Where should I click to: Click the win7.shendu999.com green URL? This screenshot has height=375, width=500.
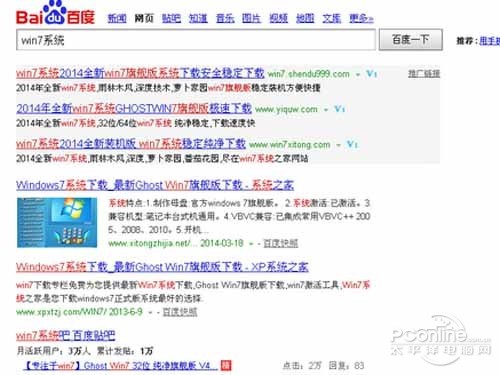(309, 74)
